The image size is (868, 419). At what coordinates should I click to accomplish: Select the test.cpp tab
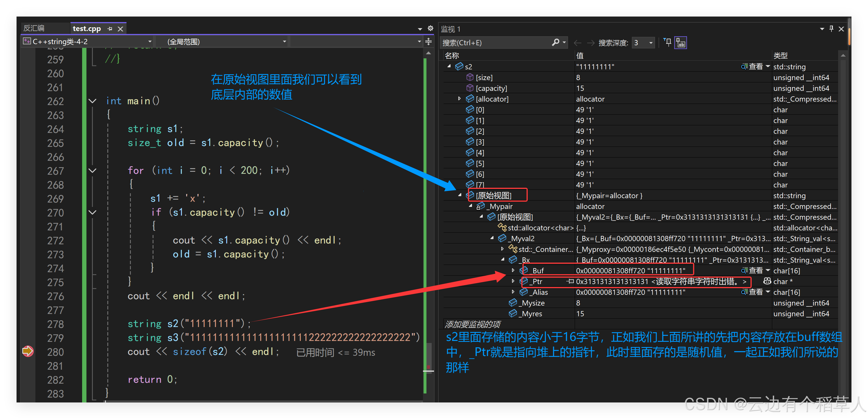point(87,29)
